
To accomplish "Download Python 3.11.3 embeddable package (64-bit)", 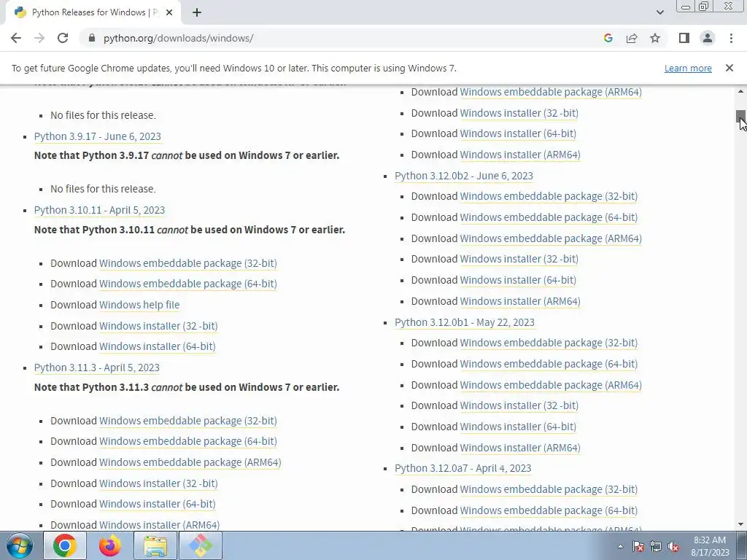I will coord(187,441).
